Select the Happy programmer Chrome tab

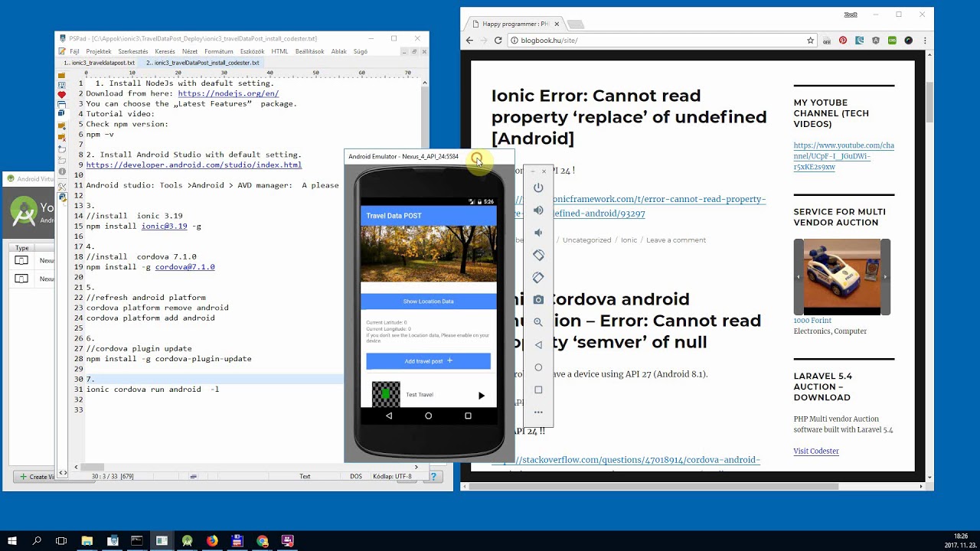pos(514,24)
